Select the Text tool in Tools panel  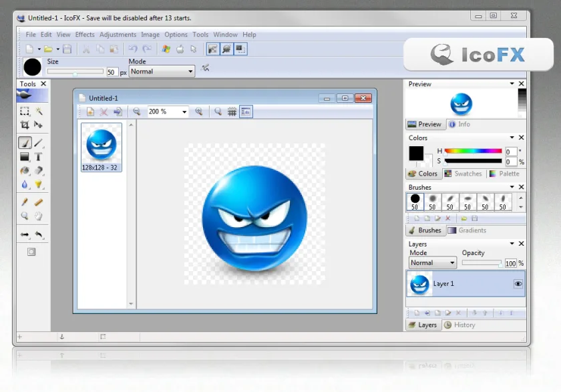click(38, 157)
